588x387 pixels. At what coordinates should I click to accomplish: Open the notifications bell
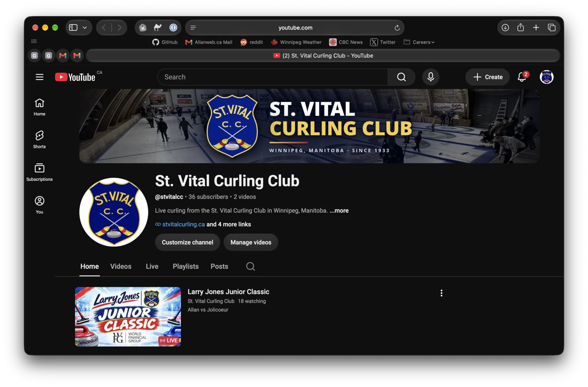[522, 77]
